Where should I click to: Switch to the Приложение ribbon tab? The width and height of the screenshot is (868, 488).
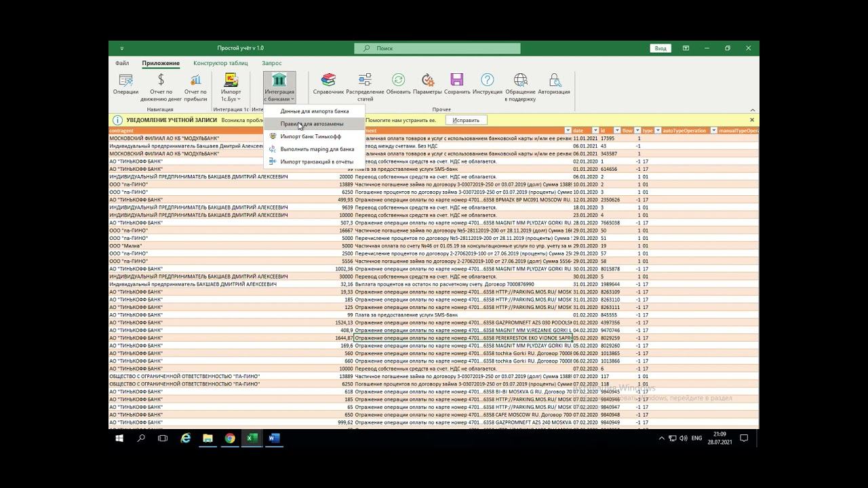coord(161,63)
